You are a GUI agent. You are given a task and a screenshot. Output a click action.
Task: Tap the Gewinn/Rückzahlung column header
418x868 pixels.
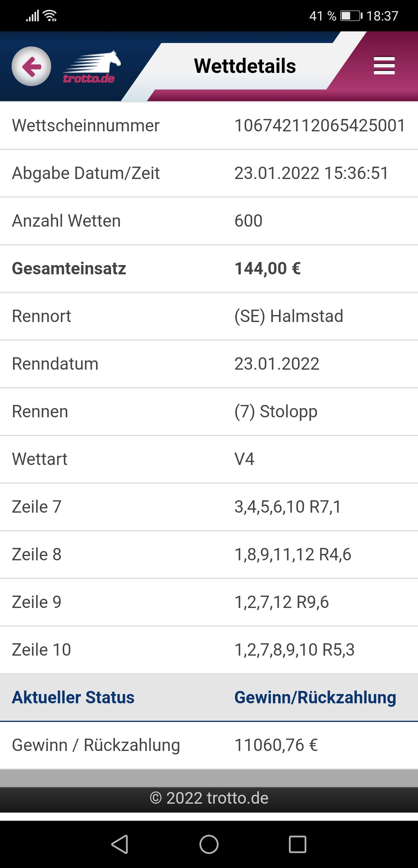[315, 697]
